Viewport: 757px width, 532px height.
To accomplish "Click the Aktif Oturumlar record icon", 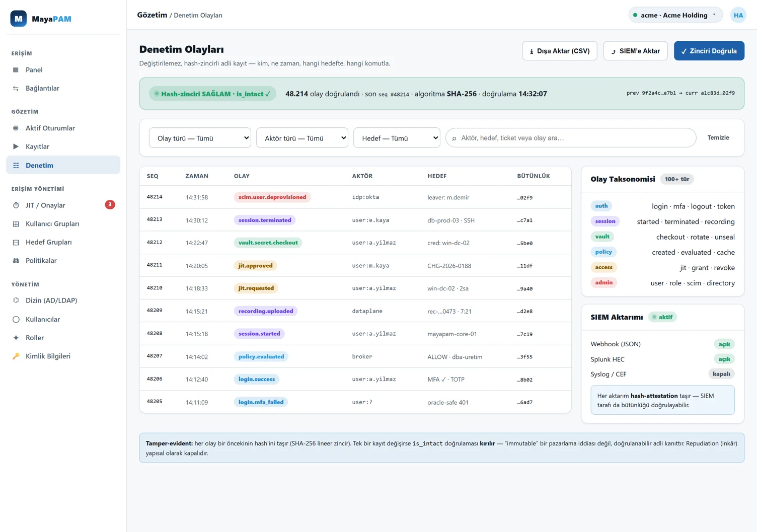I will click(16, 128).
